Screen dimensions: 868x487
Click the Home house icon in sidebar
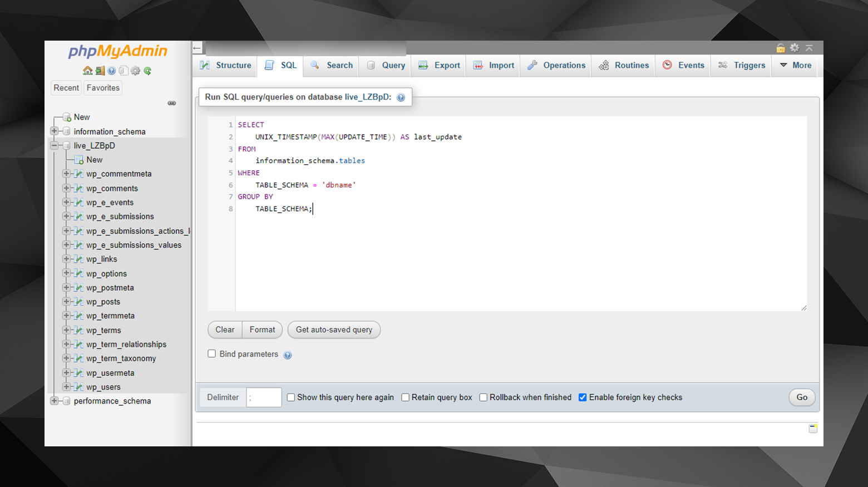pyautogui.click(x=87, y=71)
